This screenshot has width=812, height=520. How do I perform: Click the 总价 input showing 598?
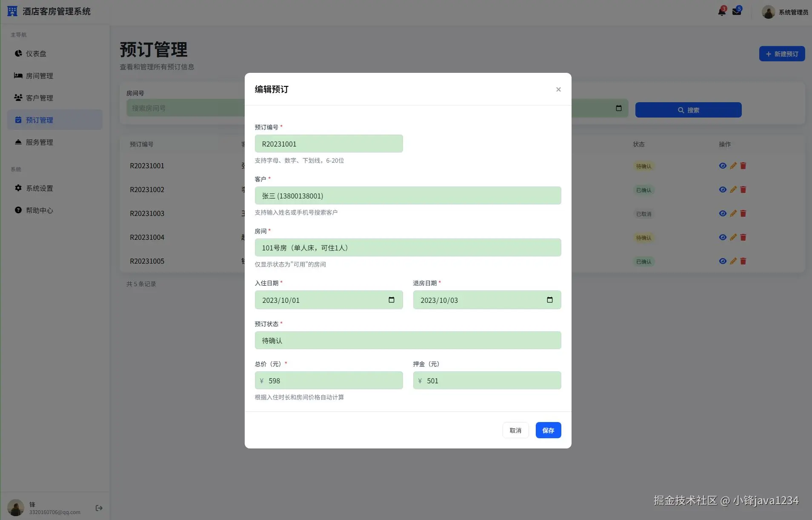tap(329, 380)
